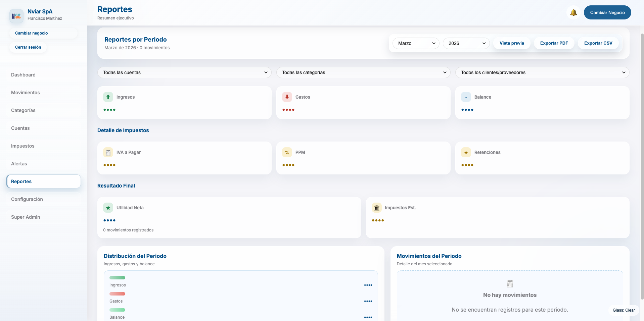
Task: Click the Utilidad Neta star icon
Action: [108, 208]
